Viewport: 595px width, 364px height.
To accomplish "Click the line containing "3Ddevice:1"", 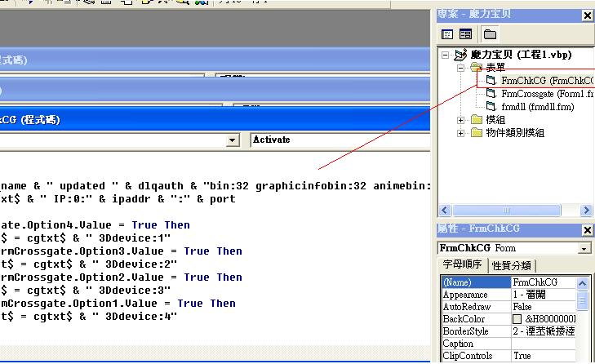I will click(x=86, y=238).
